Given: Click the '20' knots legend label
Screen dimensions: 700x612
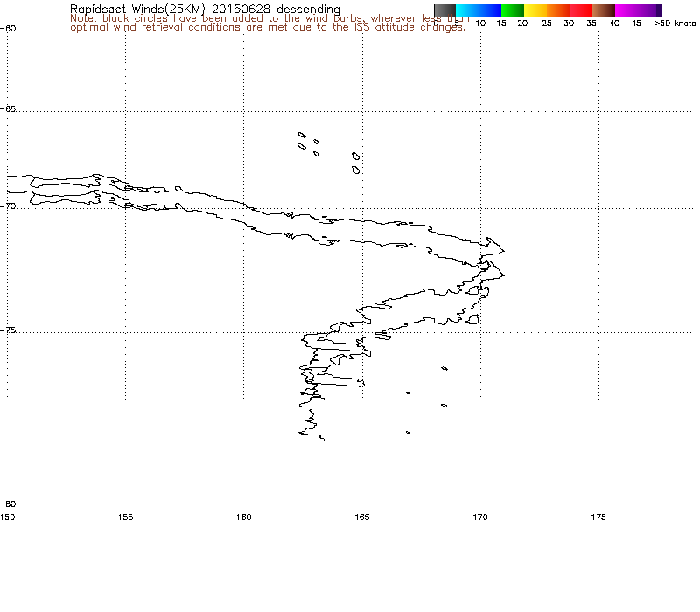Looking at the screenshot, I should pos(522,24).
